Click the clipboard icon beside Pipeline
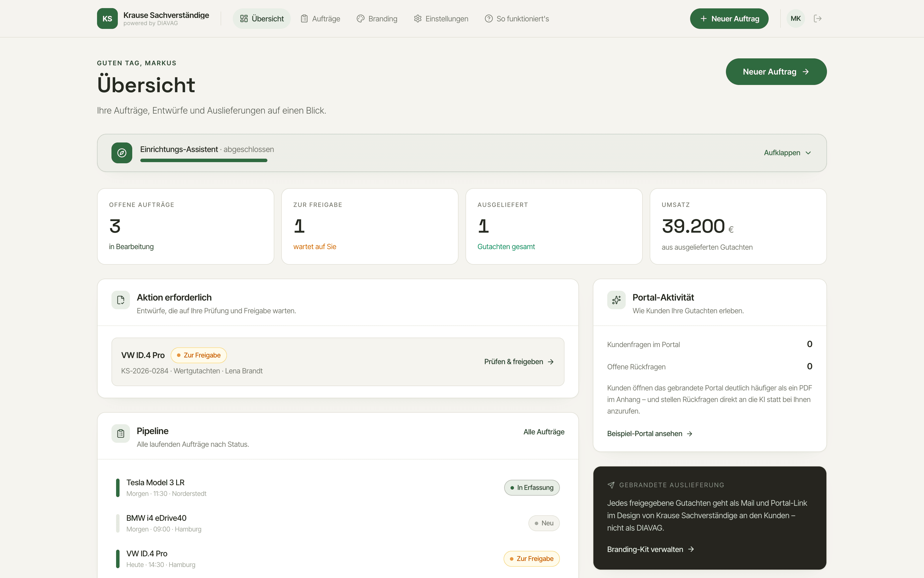The height and width of the screenshot is (578, 924). click(121, 433)
